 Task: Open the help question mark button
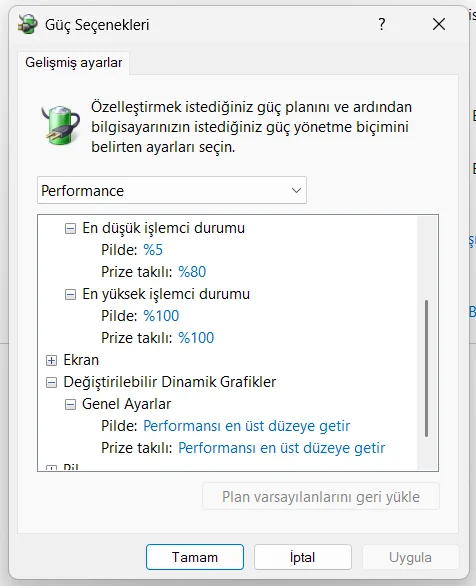coord(381,24)
